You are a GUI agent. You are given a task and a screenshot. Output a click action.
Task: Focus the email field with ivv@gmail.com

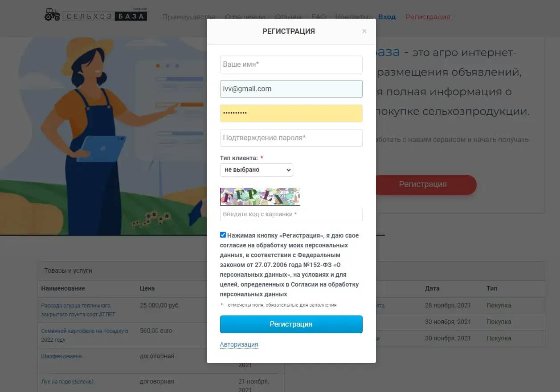291,89
